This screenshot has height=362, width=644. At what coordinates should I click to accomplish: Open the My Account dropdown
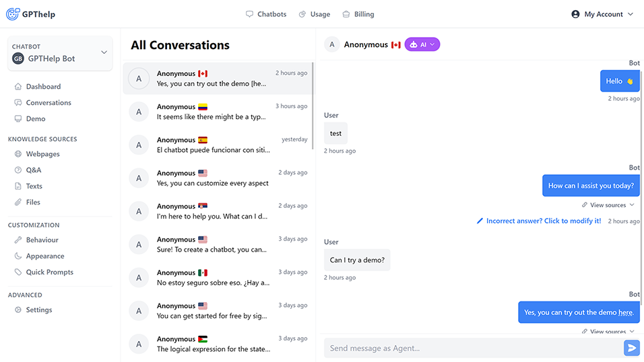[602, 14]
